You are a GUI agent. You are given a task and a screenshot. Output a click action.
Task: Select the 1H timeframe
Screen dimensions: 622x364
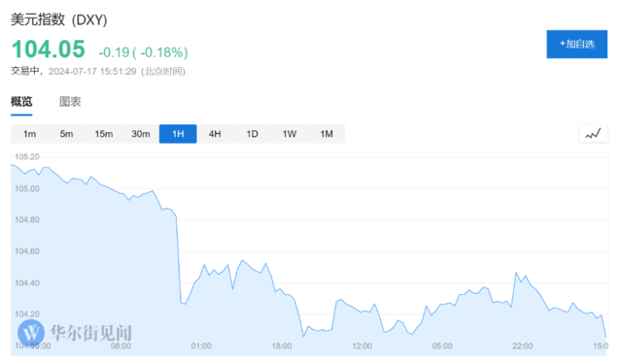click(178, 134)
